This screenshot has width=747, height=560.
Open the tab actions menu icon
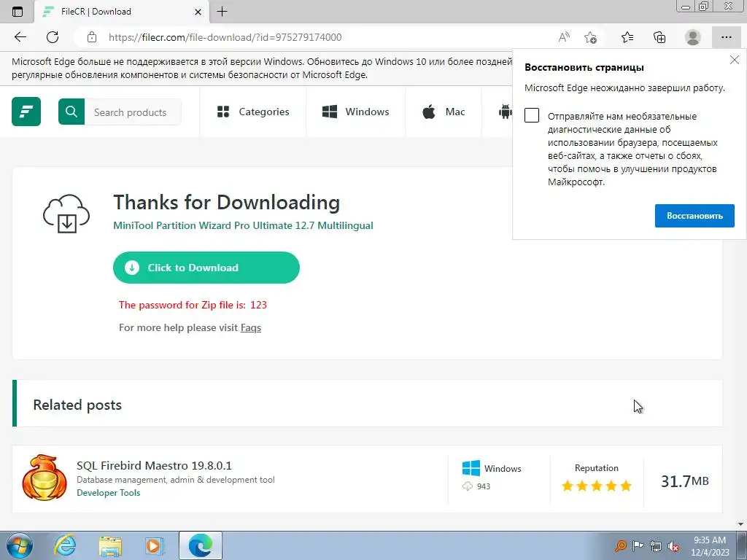coord(18,12)
